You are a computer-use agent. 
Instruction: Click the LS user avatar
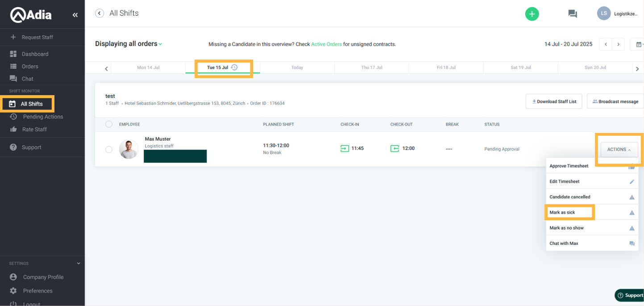pyautogui.click(x=604, y=13)
